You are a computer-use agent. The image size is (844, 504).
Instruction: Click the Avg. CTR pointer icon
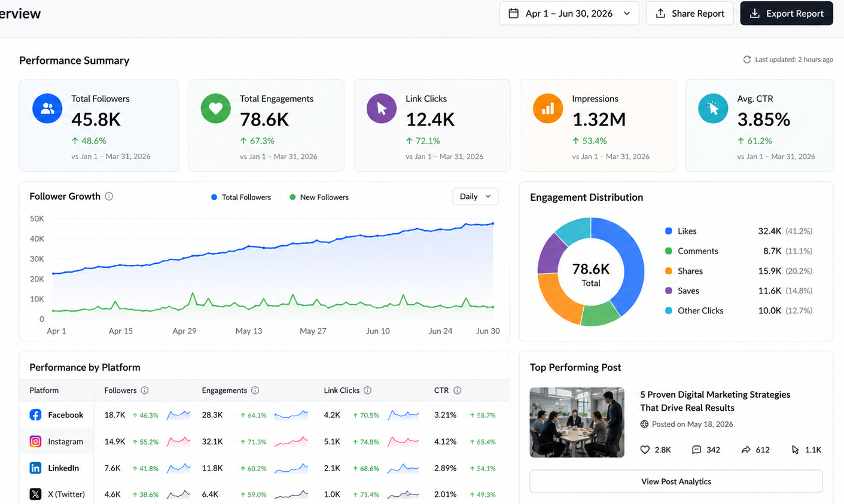pos(713,109)
